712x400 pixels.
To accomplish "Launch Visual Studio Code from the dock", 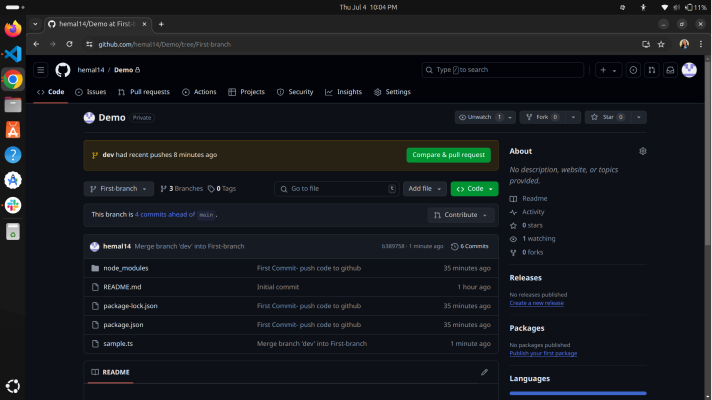I will pyautogui.click(x=13, y=54).
